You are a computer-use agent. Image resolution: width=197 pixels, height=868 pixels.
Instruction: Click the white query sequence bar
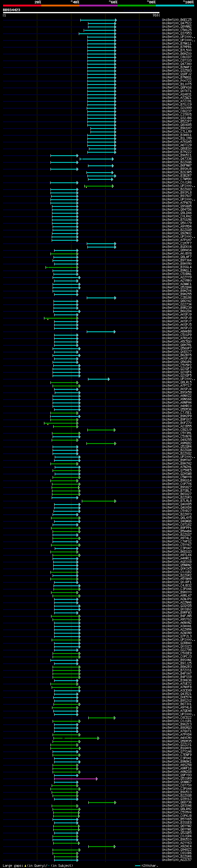(81, 13)
